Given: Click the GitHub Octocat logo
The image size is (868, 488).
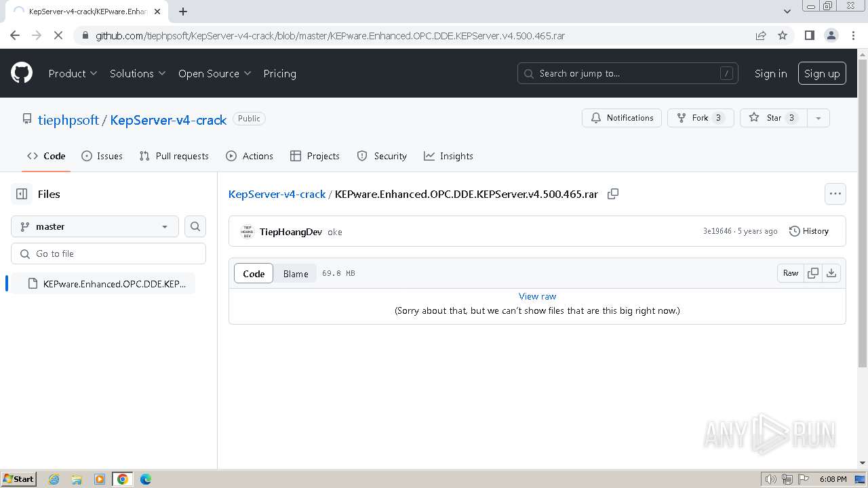Looking at the screenshot, I should [22, 73].
